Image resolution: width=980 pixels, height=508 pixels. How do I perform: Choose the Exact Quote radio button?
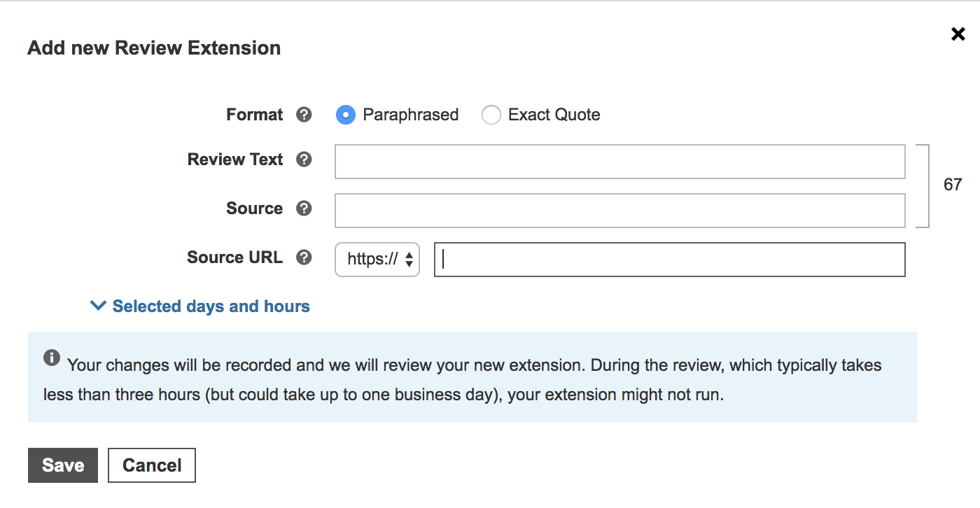tap(491, 115)
